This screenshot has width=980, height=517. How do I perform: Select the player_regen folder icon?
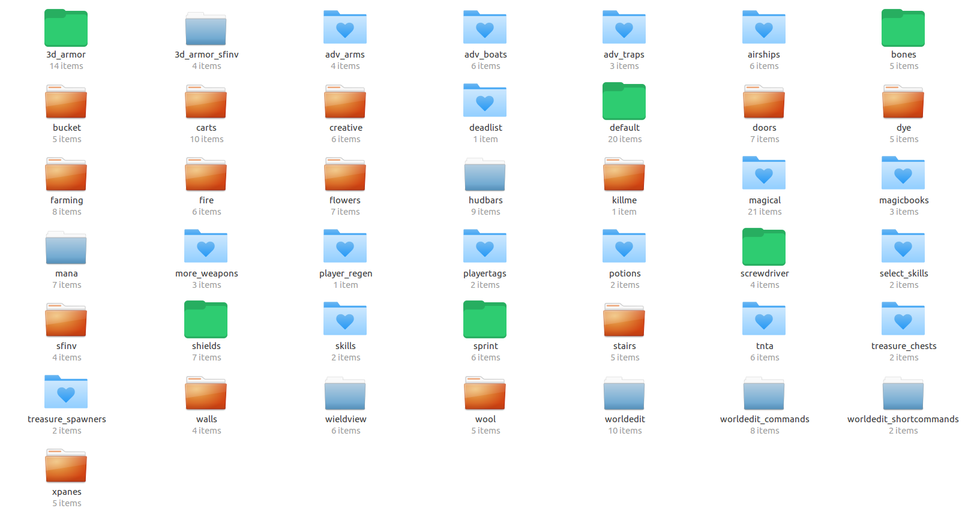click(x=345, y=246)
